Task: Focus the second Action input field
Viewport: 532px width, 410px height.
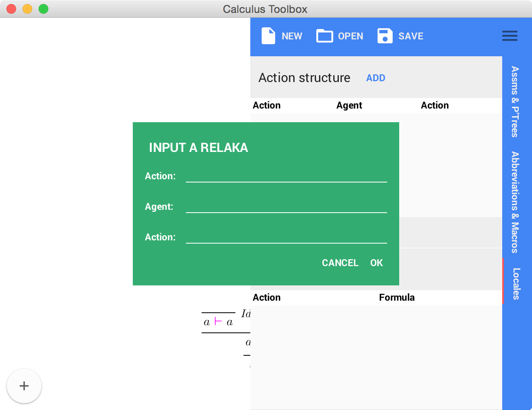Action: click(287, 237)
